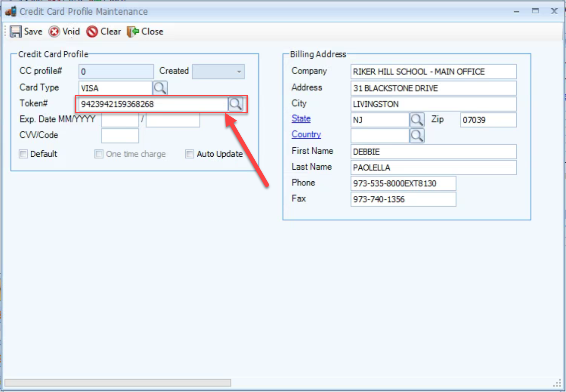The image size is (566, 392).
Task: Click the expiration month field
Action: [x=120, y=120]
